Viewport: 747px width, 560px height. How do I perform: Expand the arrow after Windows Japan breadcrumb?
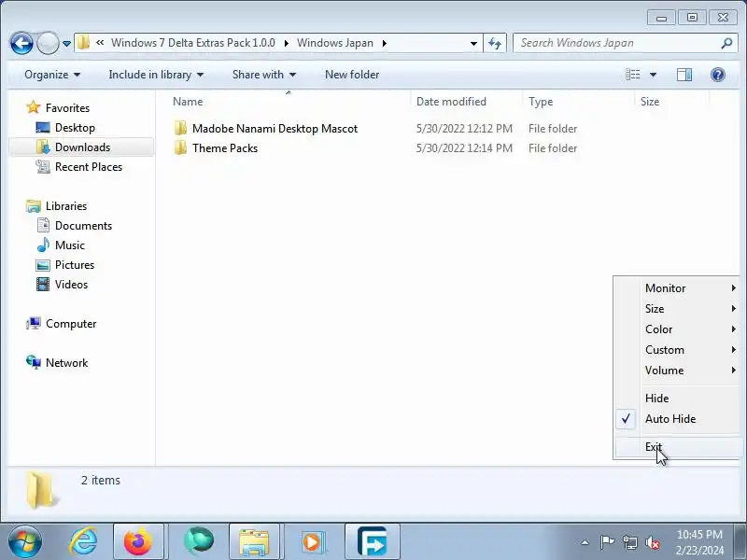pyautogui.click(x=385, y=43)
